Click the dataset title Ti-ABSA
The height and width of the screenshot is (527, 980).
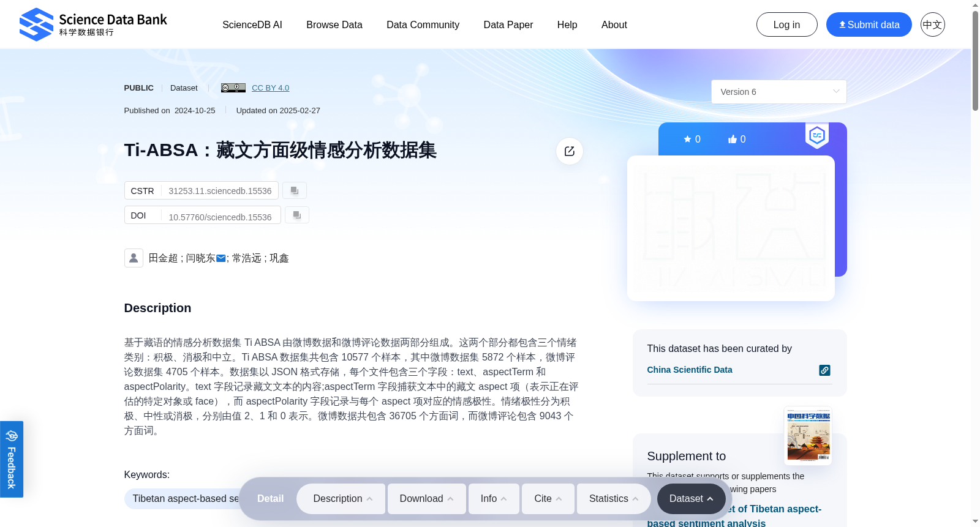point(280,150)
